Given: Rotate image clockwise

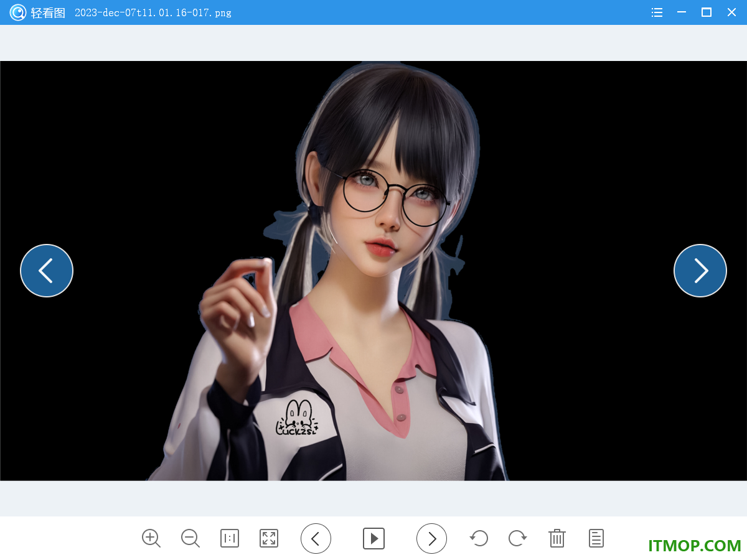Looking at the screenshot, I should coord(518,538).
